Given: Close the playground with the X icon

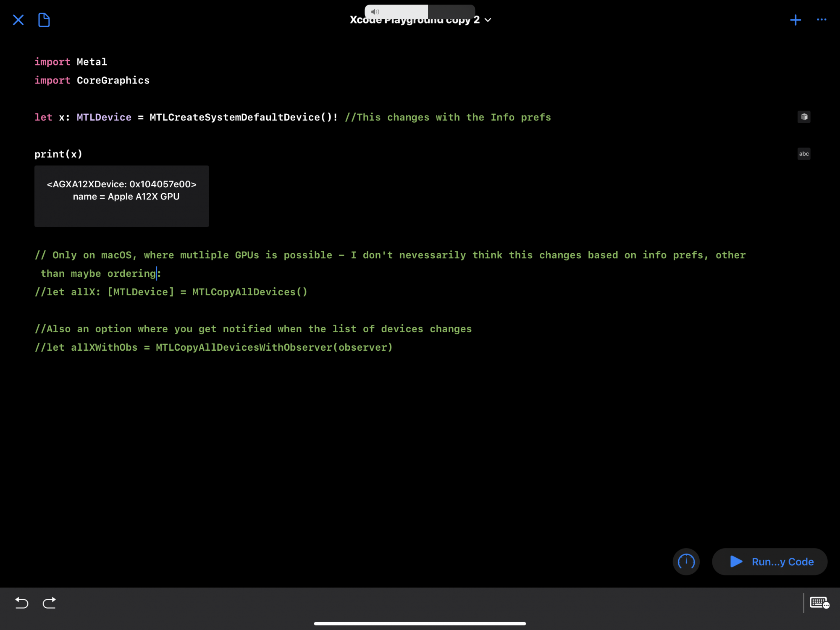Looking at the screenshot, I should click(x=18, y=20).
